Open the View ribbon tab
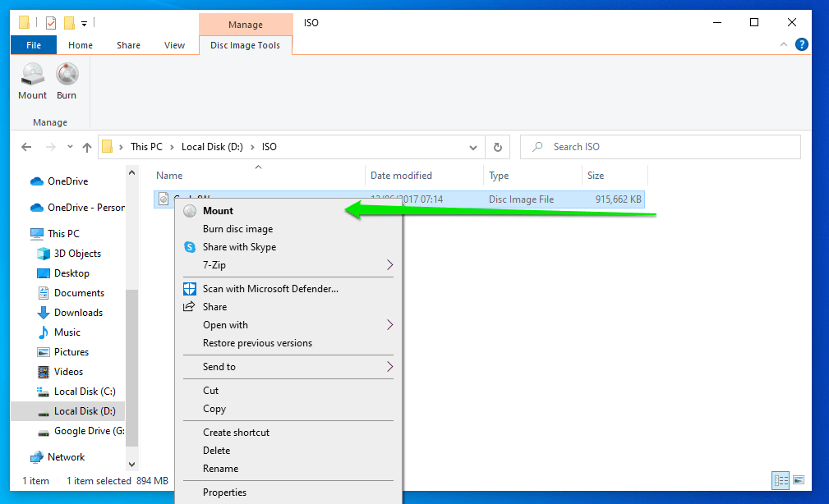This screenshot has height=504, width=829. pos(174,46)
